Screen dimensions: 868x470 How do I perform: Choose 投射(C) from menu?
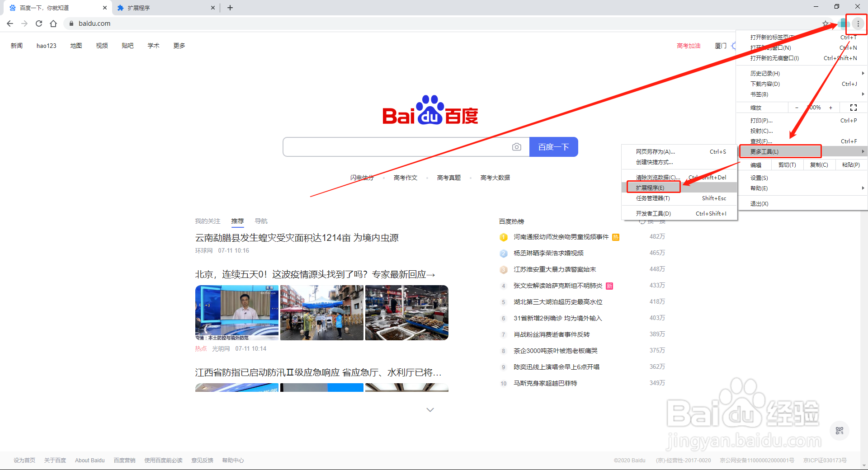802,131
